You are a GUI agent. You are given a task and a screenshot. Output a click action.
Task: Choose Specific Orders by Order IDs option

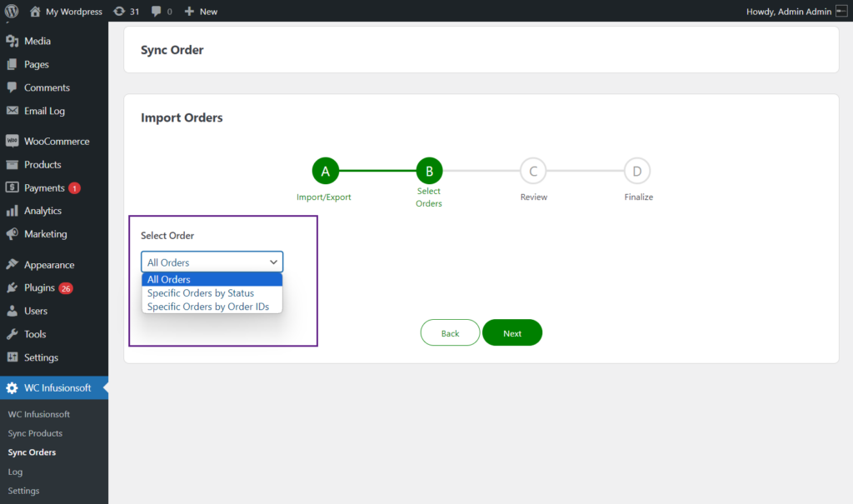[212, 307]
